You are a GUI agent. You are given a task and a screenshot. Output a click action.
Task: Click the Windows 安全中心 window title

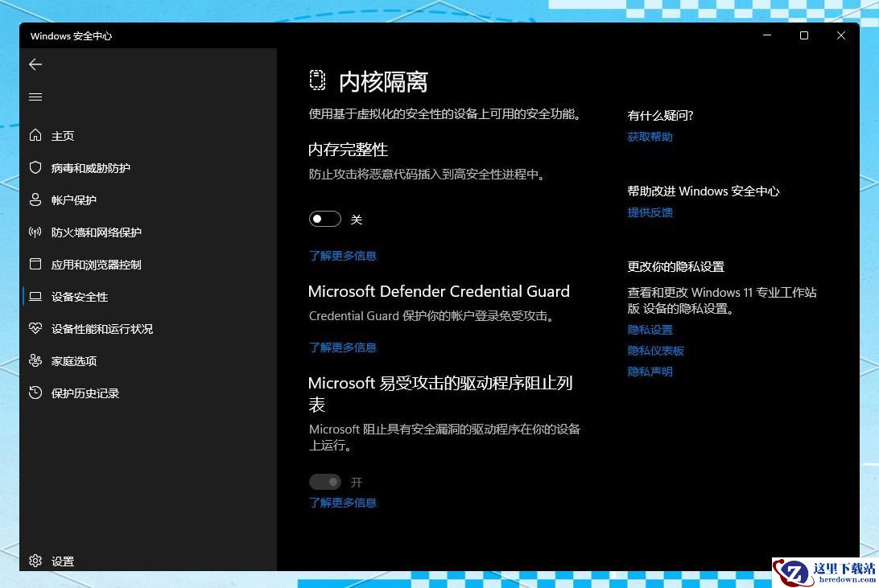point(71,36)
